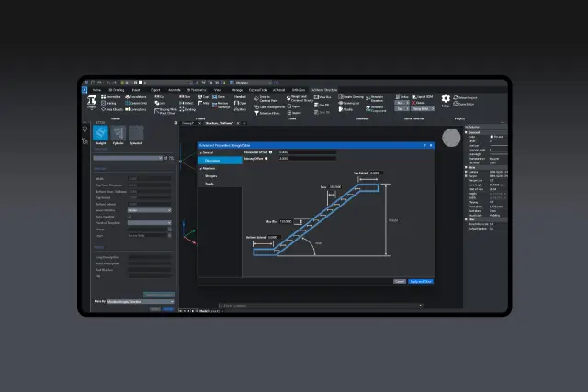Click the command line input
Screen dimensions: 588x392
[x=321, y=306]
